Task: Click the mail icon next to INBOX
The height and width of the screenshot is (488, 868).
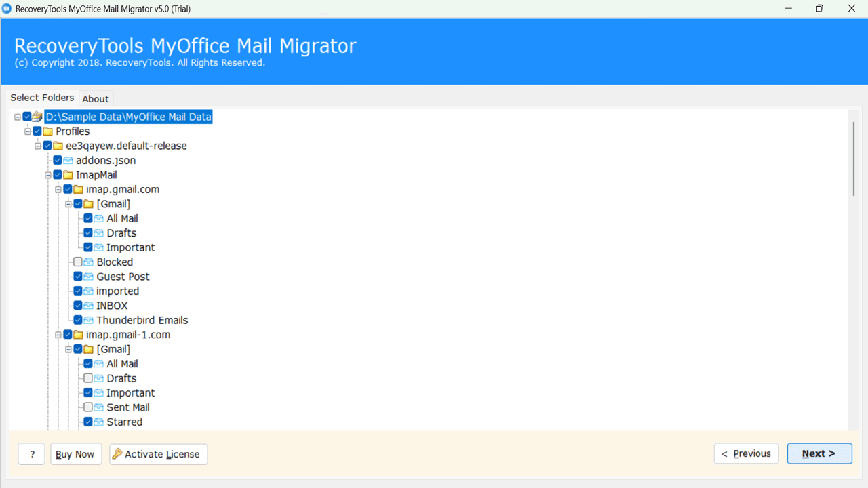Action: pos(88,306)
